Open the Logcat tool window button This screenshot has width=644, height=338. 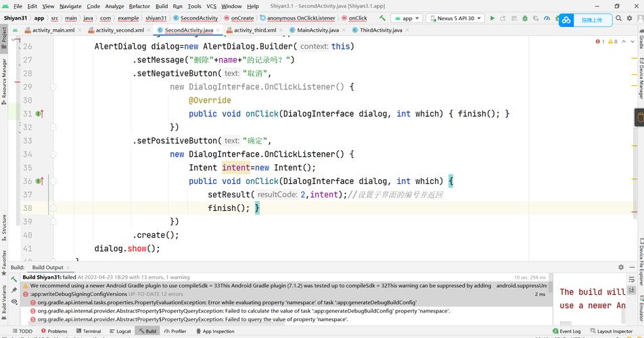tap(120, 331)
